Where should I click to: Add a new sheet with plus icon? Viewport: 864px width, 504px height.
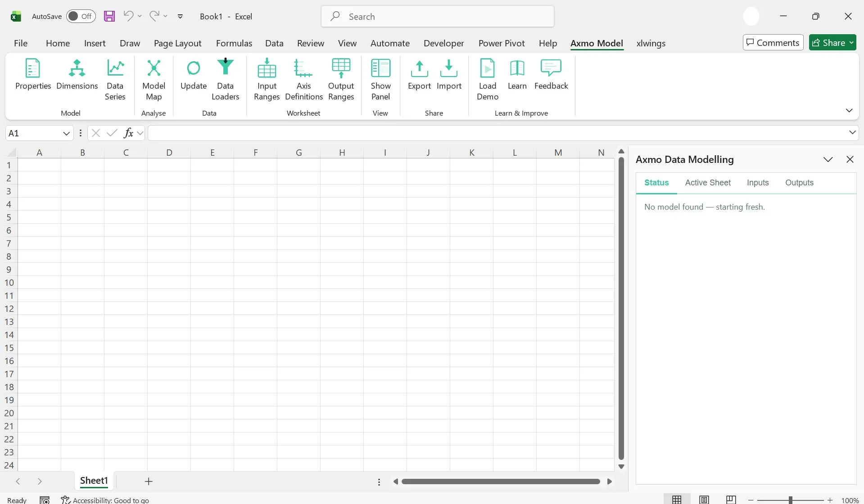[x=149, y=481]
